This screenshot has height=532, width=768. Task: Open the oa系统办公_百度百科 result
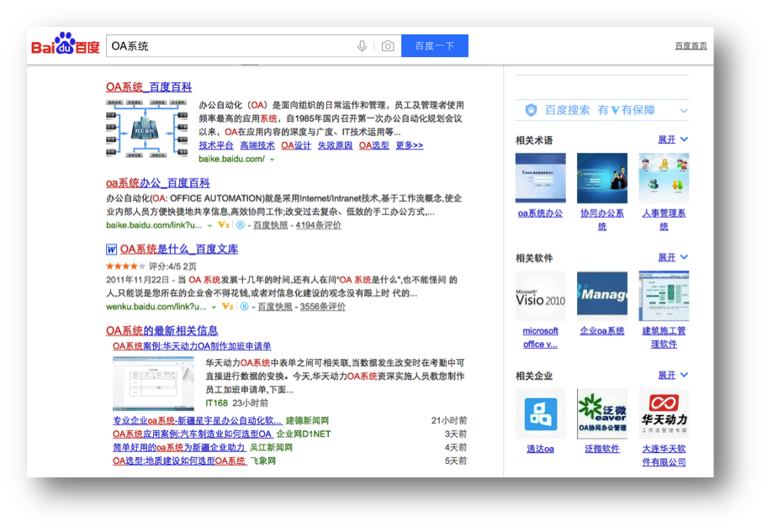(157, 183)
